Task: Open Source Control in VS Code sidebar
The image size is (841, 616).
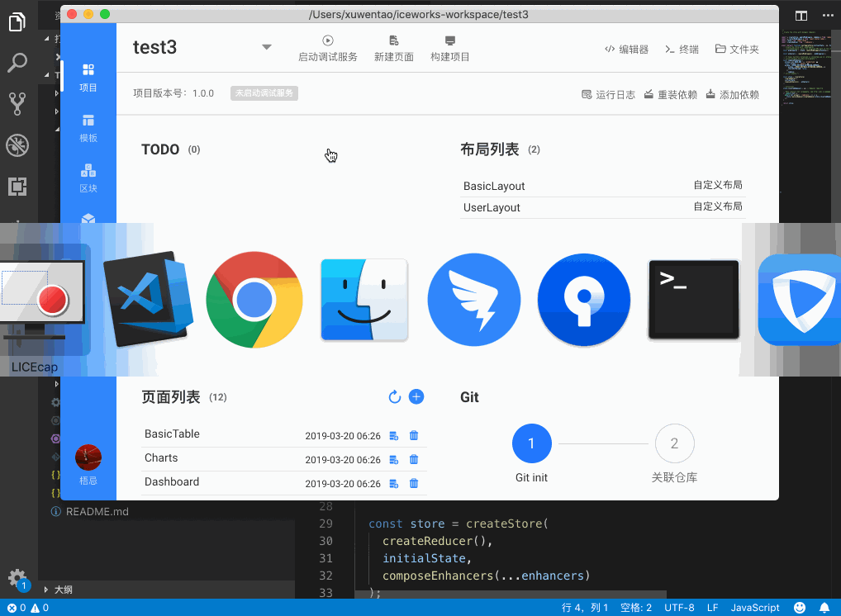Action: click(x=17, y=104)
